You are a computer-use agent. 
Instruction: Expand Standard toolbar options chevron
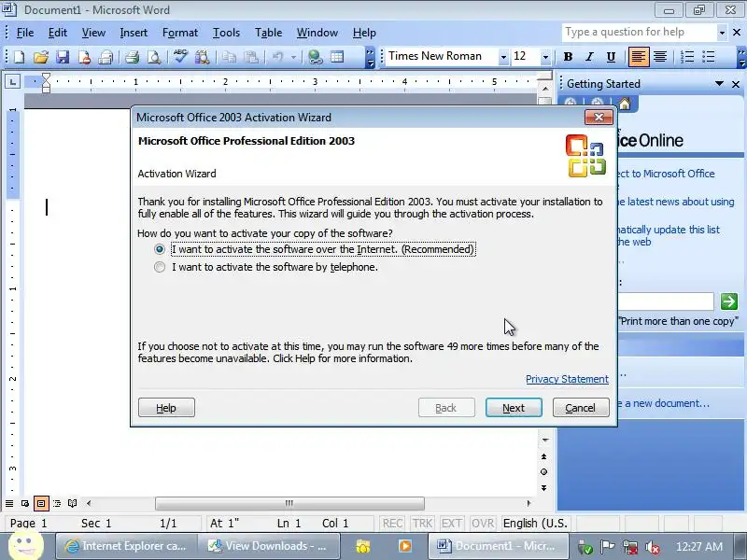(x=370, y=58)
